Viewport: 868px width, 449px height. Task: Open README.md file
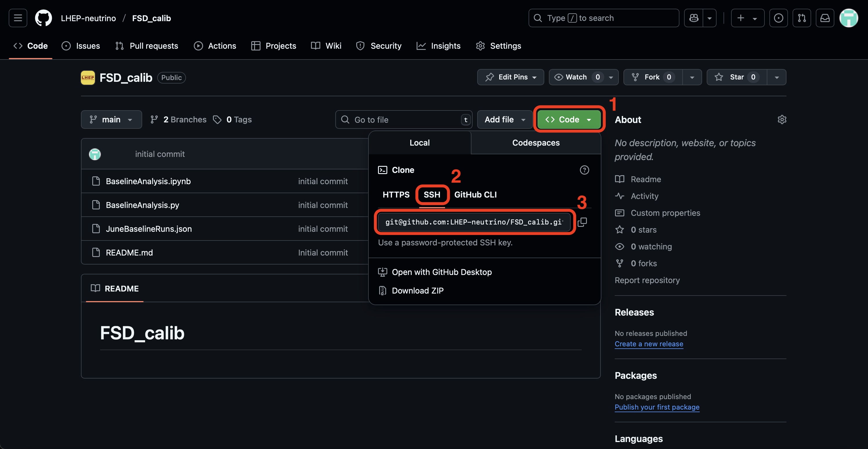[129, 253]
